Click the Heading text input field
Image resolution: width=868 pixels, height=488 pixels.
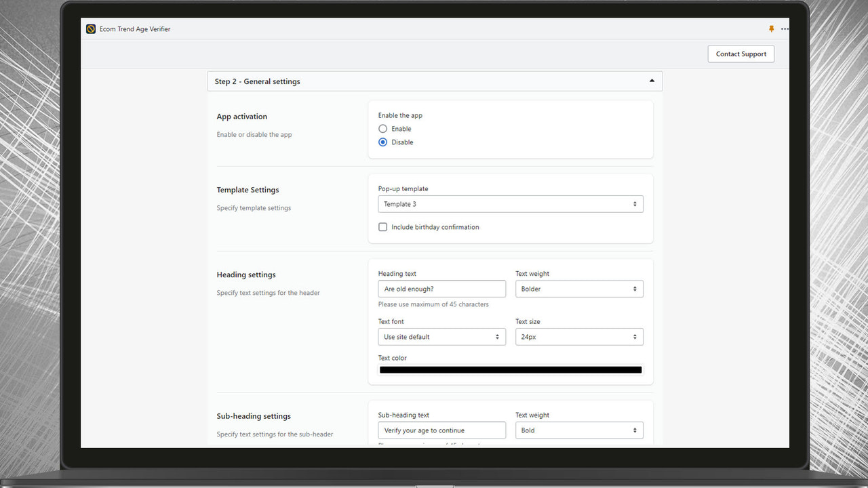pos(441,289)
